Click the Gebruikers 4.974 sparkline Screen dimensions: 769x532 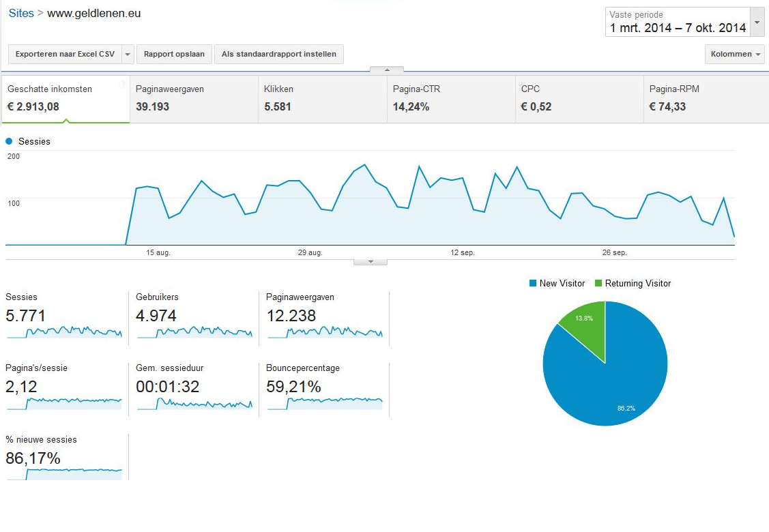[194, 332]
